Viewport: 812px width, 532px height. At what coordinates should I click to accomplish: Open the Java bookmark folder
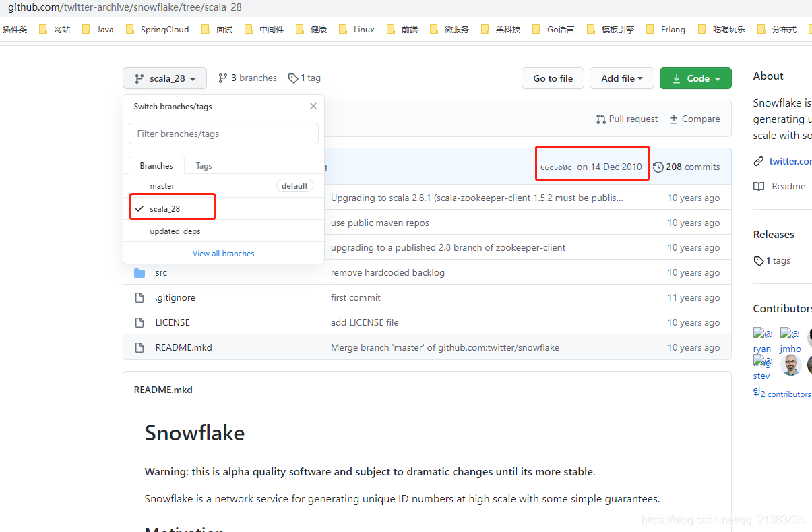(x=98, y=29)
